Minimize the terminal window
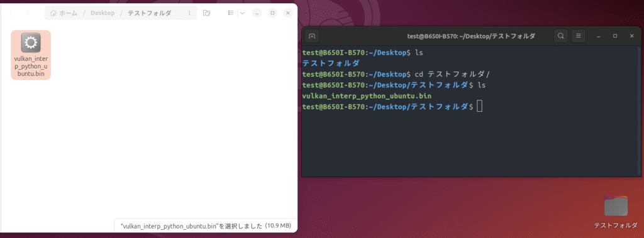This screenshot has height=238, width=644. point(599,36)
